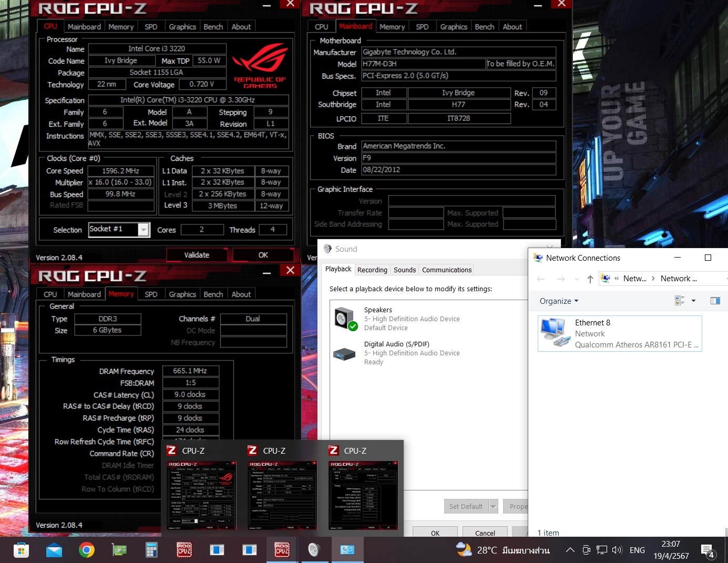
Task: Click the Sound dialog title icon
Action: click(327, 249)
